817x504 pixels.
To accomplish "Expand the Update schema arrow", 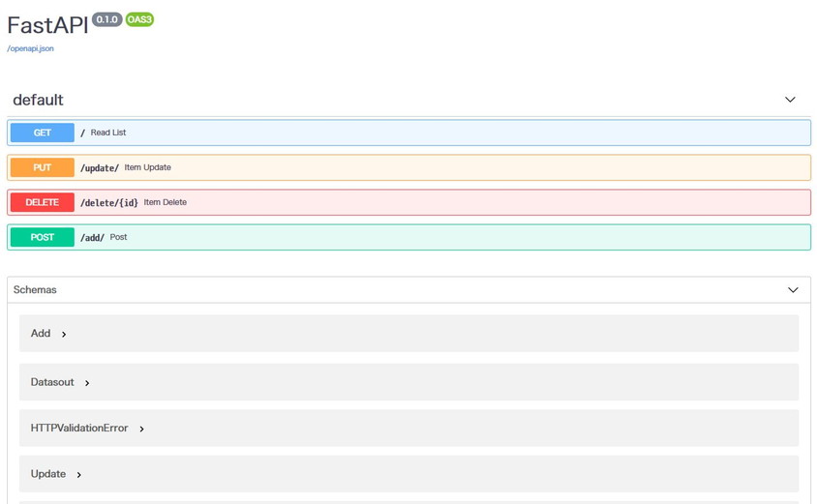I will pyautogui.click(x=78, y=475).
